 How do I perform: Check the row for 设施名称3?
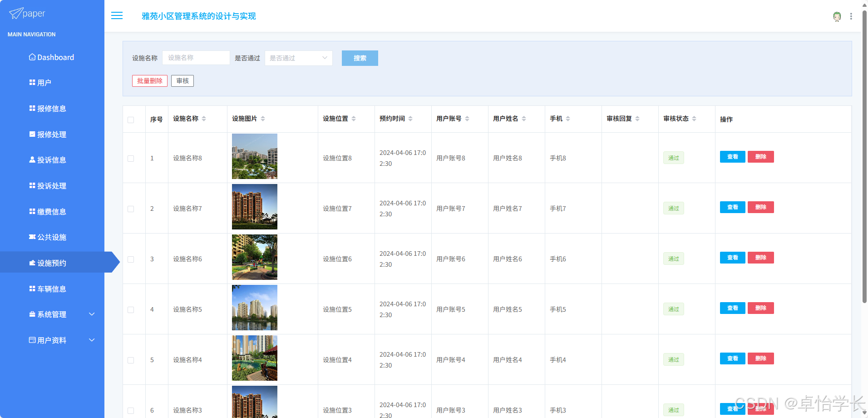click(x=131, y=411)
